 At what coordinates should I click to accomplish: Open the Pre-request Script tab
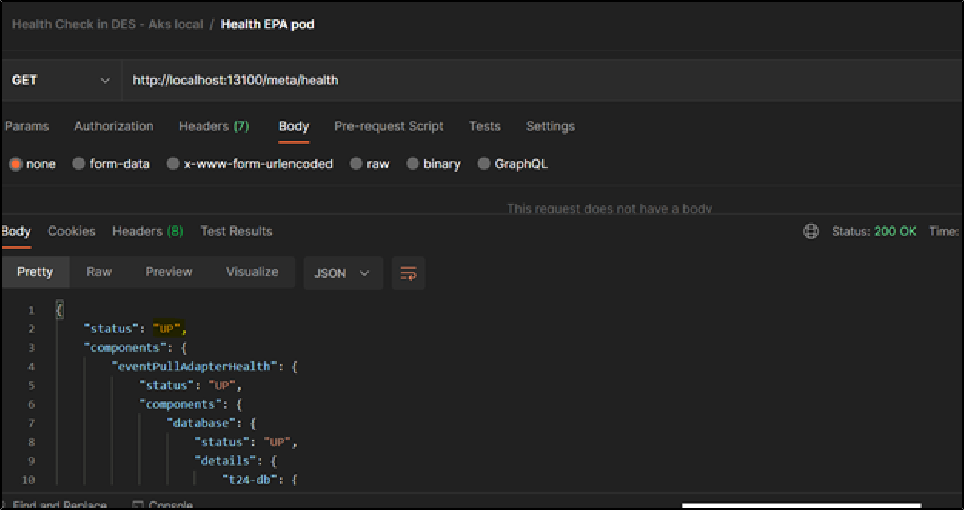click(389, 126)
